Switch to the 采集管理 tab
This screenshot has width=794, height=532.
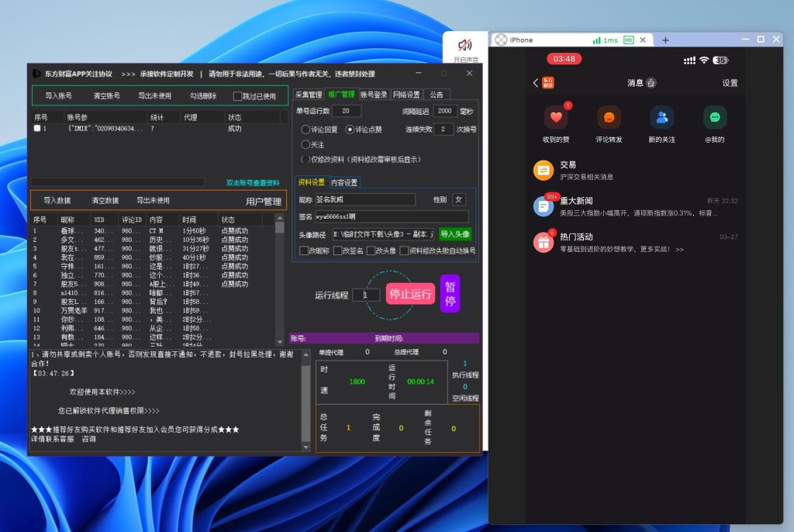309,95
